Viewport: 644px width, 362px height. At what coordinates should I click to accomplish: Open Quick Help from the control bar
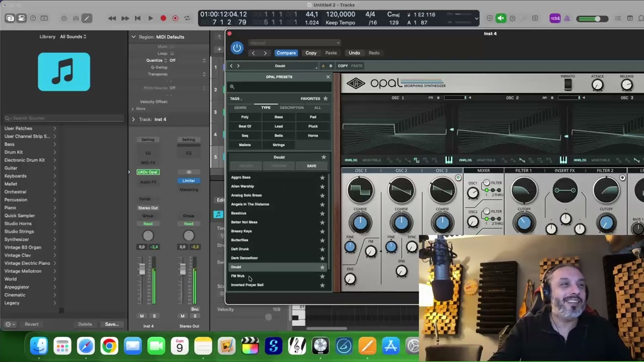[x=33, y=19]
